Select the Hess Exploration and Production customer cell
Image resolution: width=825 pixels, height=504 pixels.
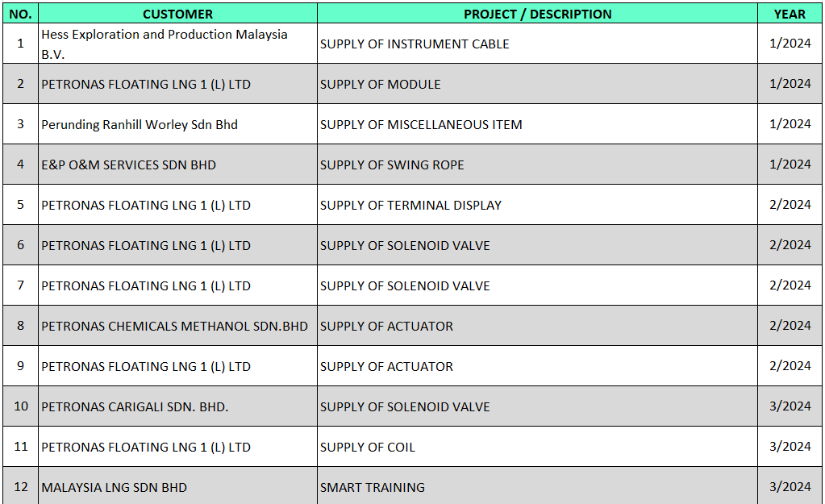(177, 44)
